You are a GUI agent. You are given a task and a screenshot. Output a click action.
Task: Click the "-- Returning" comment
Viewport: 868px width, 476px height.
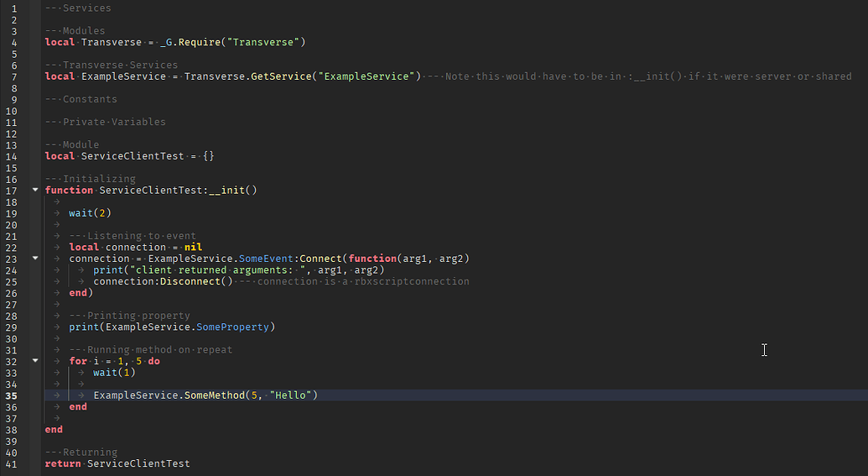click(81, 452)
